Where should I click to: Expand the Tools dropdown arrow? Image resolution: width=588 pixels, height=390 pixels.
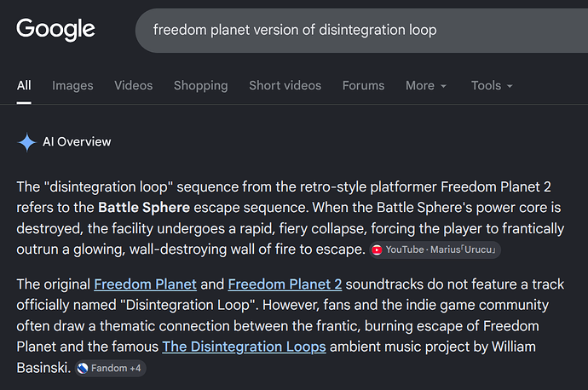click(x=510, y=86)
